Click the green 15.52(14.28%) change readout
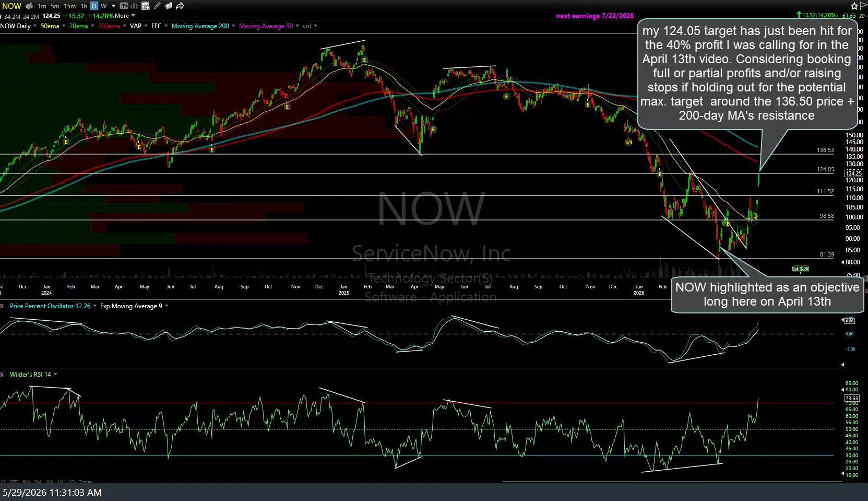 coord(817,16)
